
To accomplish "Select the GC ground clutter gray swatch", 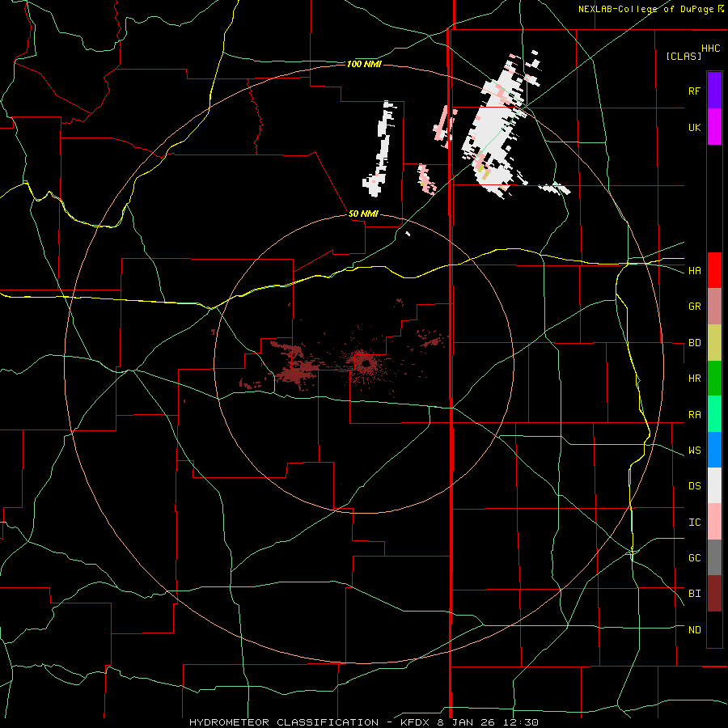I will tap(714, 557).
